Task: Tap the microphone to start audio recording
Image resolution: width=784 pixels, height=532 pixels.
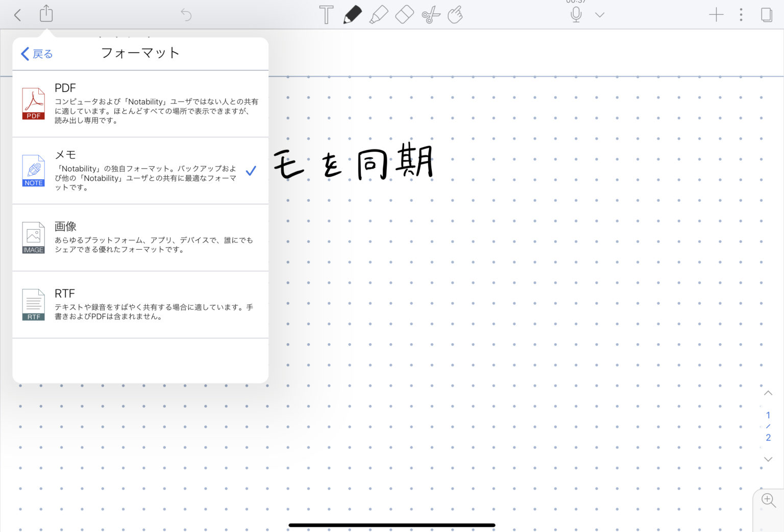Action: point(576,14)
